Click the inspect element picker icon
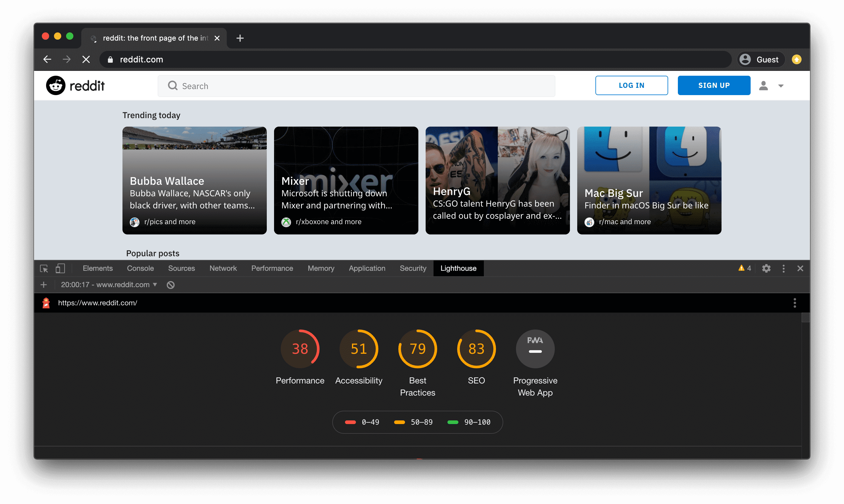Viewport: 844px width, 504px height. point(44,268)
